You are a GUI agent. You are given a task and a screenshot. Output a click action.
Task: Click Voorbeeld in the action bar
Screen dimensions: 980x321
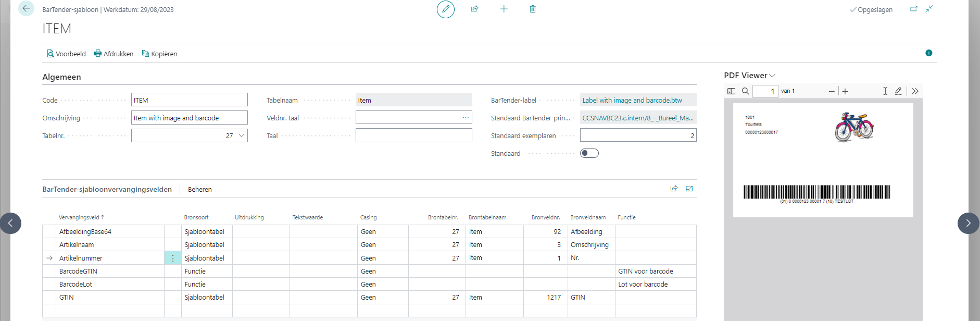coord(66,54)
